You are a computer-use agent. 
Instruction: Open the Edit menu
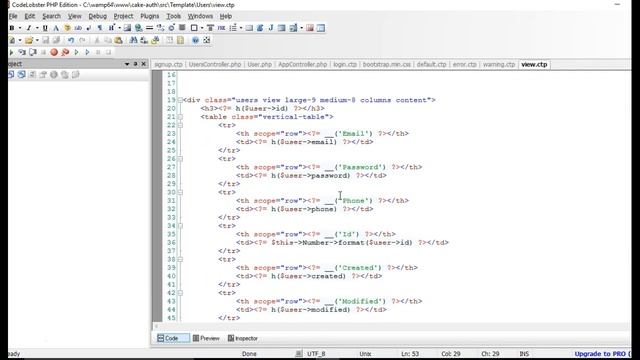[x=30, y=16]
